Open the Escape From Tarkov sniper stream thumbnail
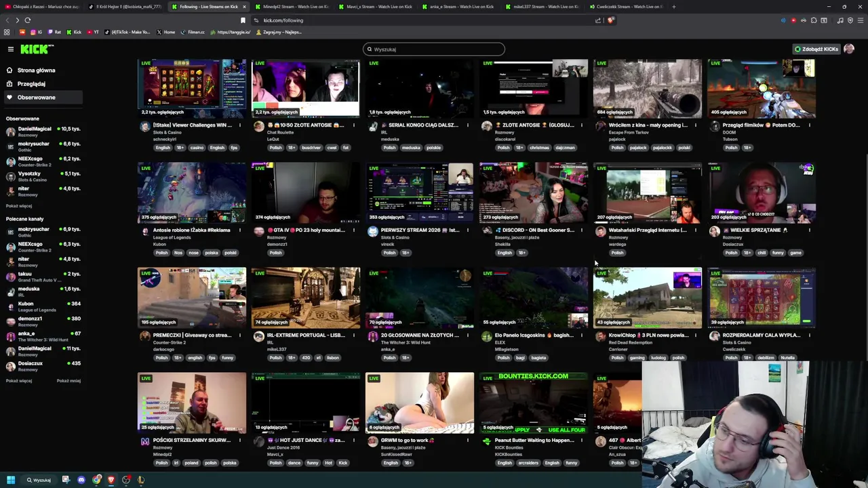 click(x=648, y=88)
